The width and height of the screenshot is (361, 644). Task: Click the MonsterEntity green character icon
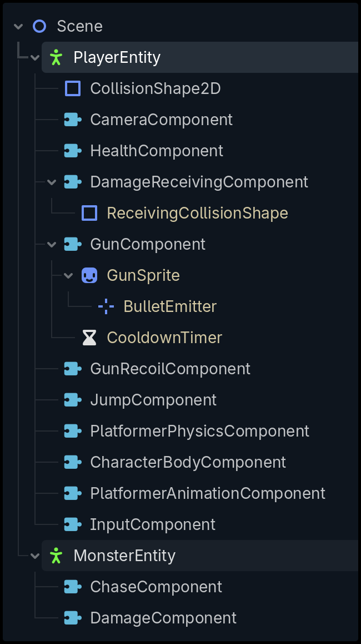click(56, 556)
